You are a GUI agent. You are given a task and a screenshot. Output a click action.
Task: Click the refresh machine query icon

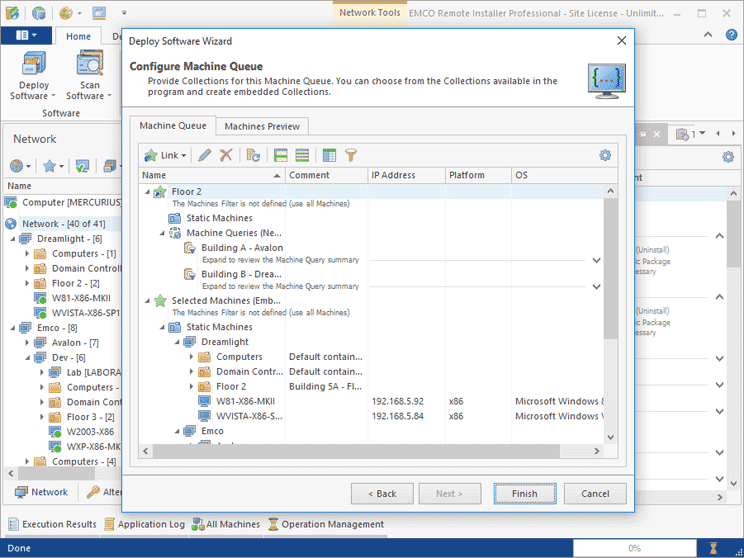(x=254, y=155)
